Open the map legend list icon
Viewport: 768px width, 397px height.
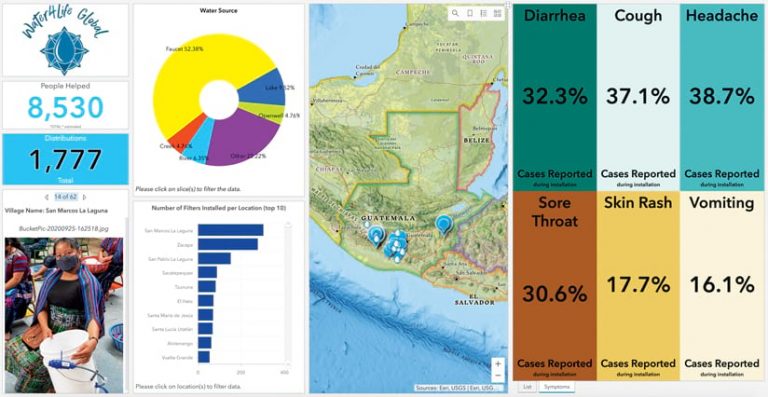[x=483, y=13]
